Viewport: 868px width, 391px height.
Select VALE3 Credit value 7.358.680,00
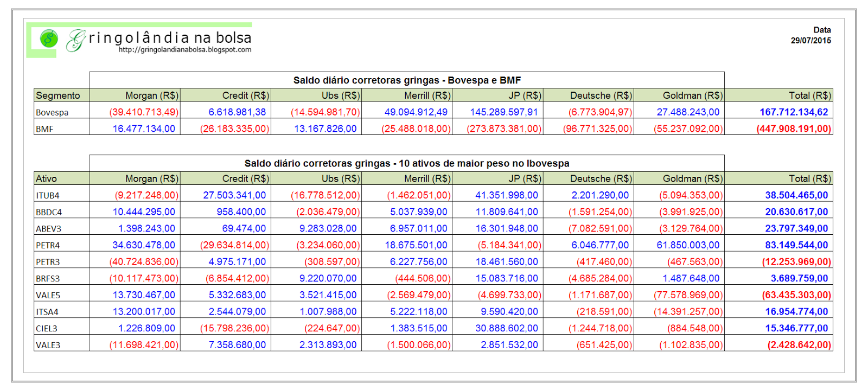237,345
